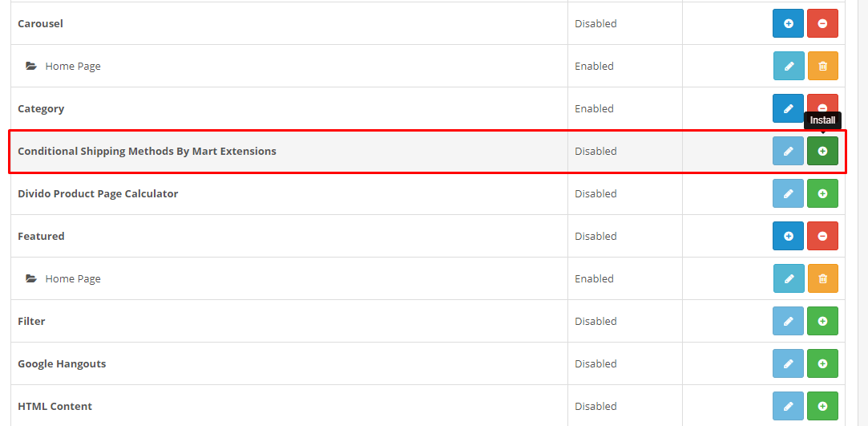Install the HTML Content module

coord(822,406)
